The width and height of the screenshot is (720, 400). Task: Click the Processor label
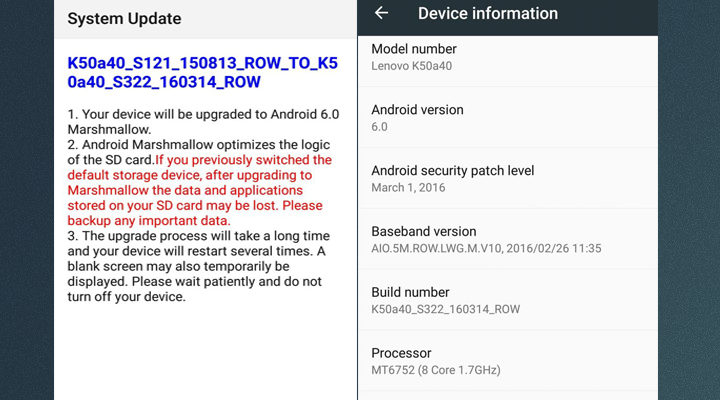(401, 353)
